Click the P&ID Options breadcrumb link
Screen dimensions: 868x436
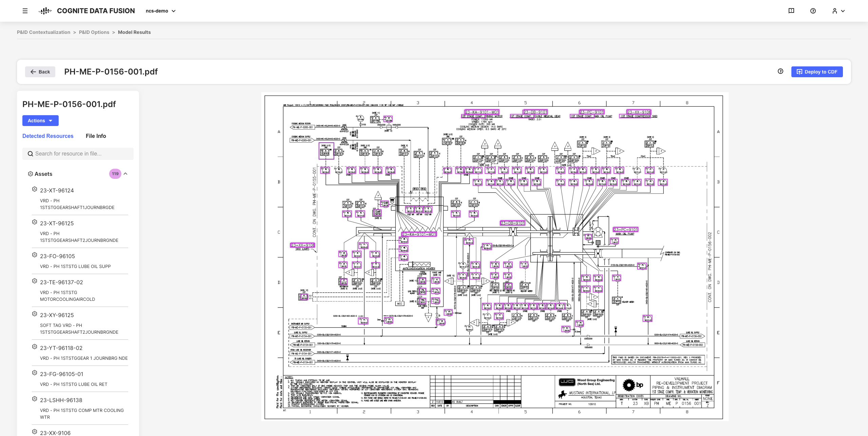coord(94,32)
